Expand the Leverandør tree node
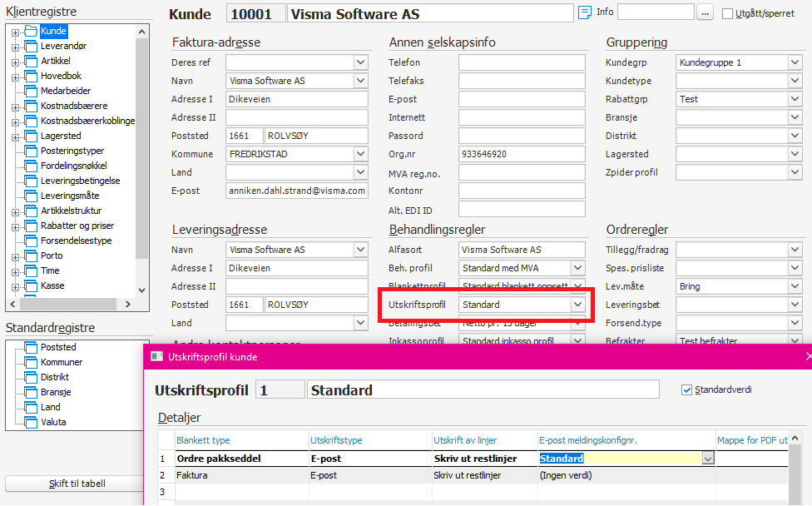Screen dimensions: 812x506 16,47
